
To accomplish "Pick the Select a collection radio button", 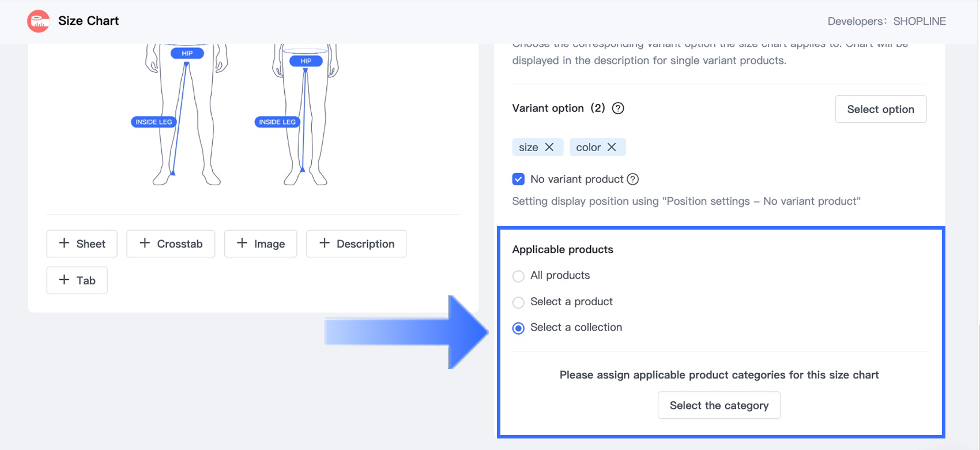I will 518,328.
